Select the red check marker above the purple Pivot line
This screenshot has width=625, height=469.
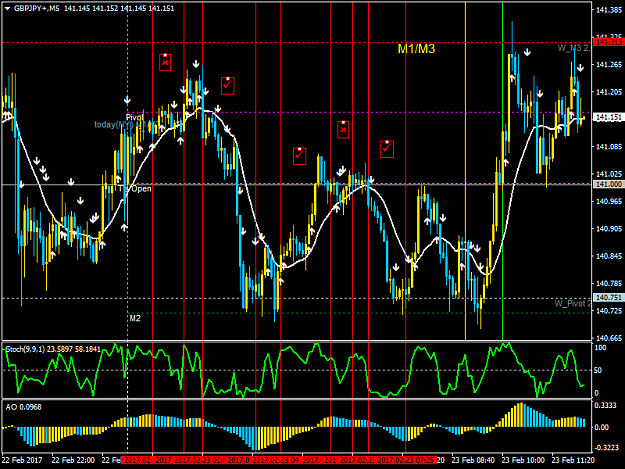click(x=228, y=86)
